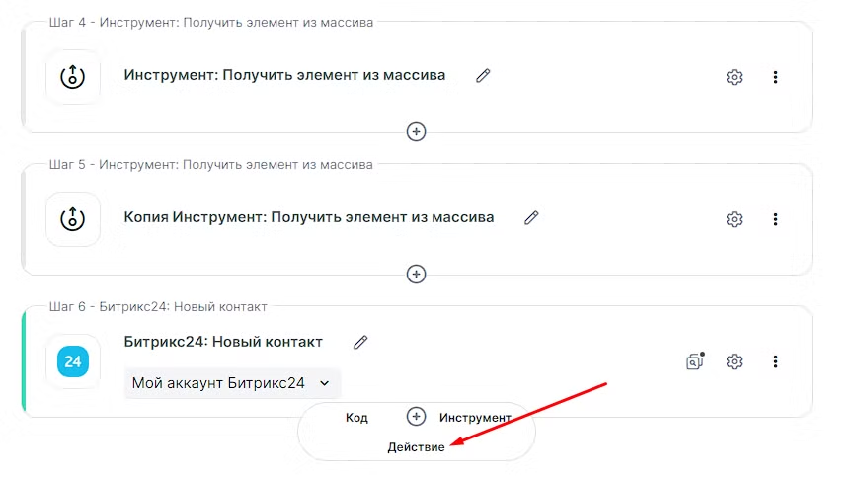Open settings gear for step 5
868x477 pixels.
(734, 219)
